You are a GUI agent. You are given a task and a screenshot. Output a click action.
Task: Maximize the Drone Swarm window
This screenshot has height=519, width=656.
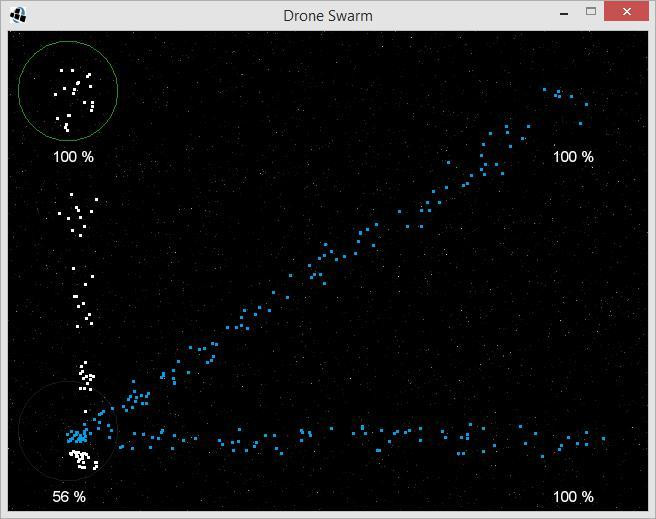pos(591,12)
